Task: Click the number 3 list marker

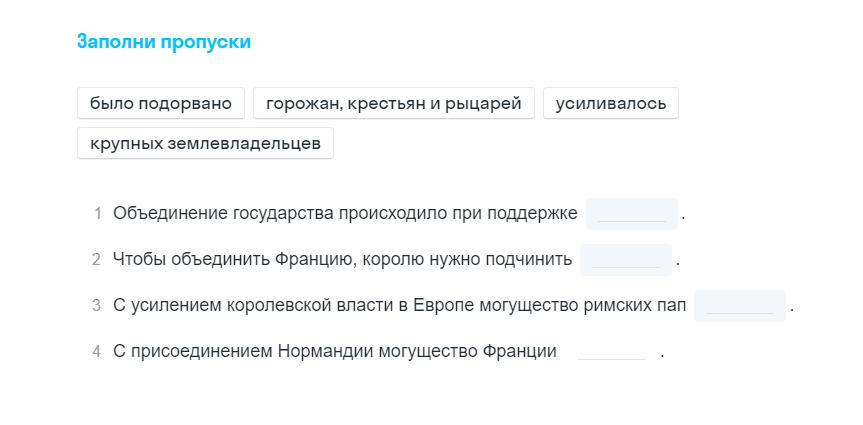Action: click(x=97, y=306)
